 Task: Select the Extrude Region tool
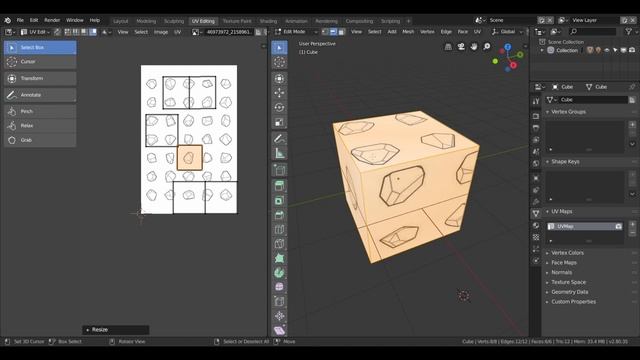click(279, 186)
